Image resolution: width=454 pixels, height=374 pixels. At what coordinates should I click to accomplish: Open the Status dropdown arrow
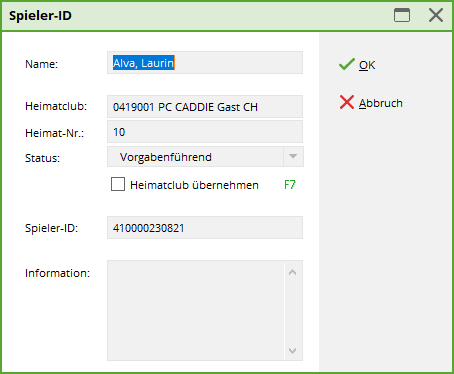(293, 156)
